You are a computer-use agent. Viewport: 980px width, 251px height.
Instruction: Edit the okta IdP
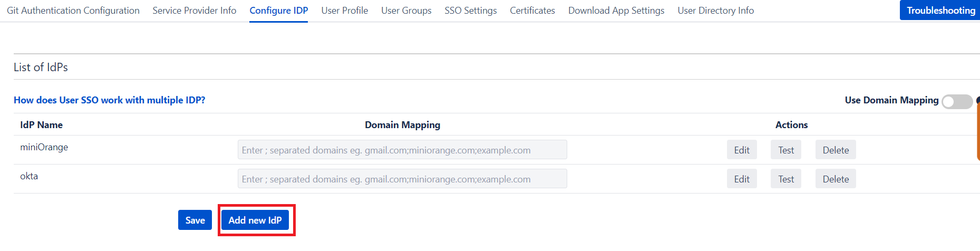pyautogui.click(x=742, y=179)
